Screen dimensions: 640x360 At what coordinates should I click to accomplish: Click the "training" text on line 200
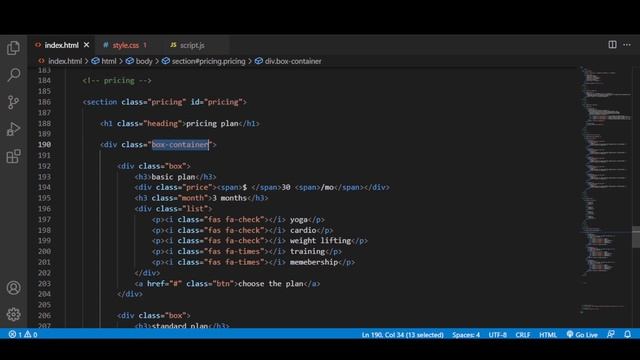pos(307,251)
